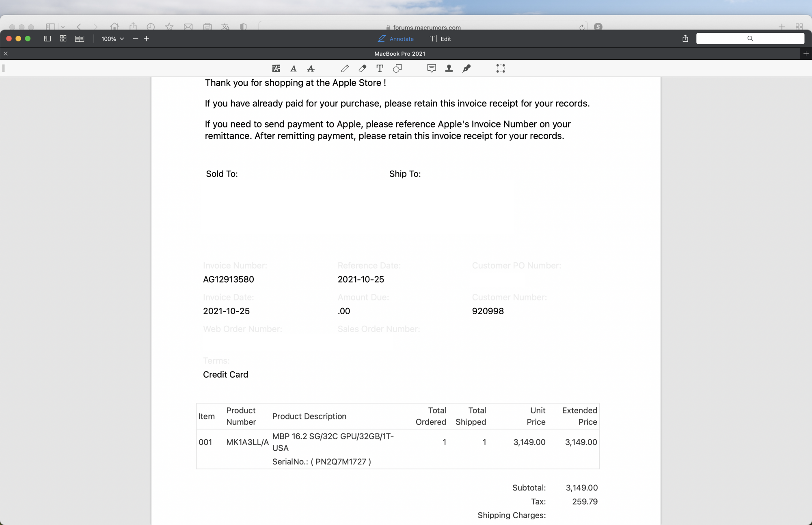Switch to the thumbnail grid view
Screen dimensions: 812x525
click(x=63, y=39)
